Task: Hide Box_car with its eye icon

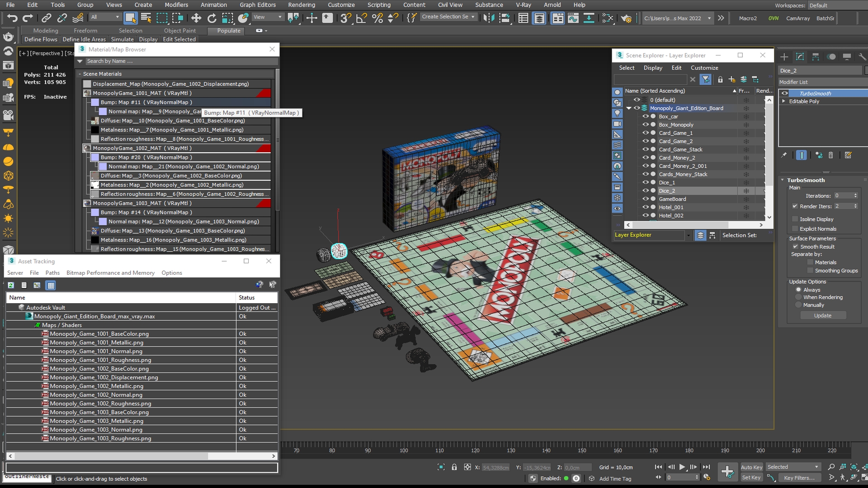Action: (x=646, y=117)
